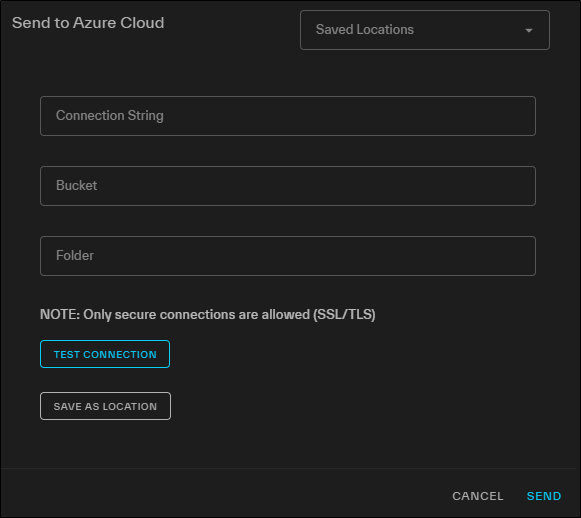Click into the Bucket field
This screenshot has width=581, height=518.
pyautogui.click(x=288, y=186)
